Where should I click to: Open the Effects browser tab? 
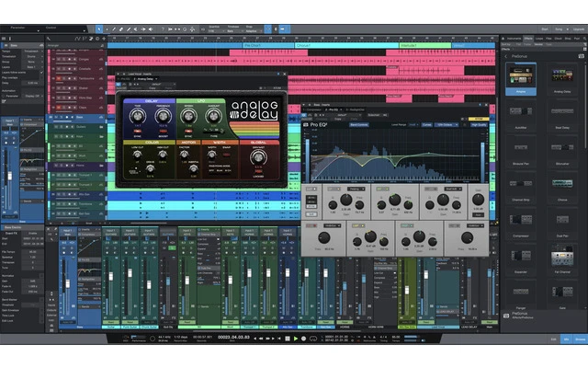pyautogui.click(x=528, y=39)
